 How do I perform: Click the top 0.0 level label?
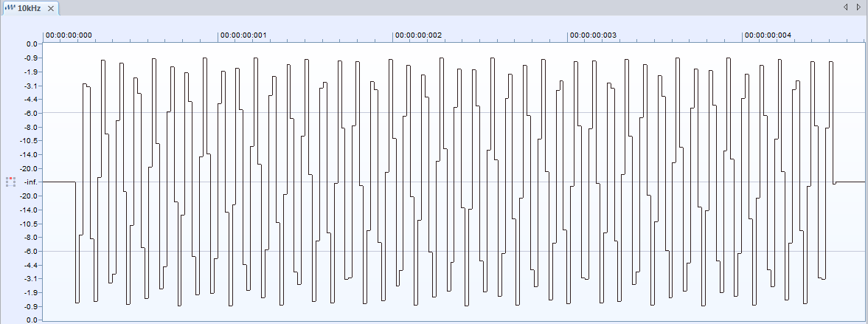tap(31, 44)
